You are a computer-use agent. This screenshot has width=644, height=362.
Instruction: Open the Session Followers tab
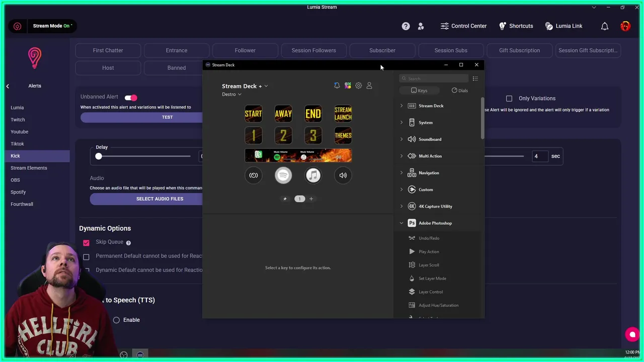click(313, 50)
